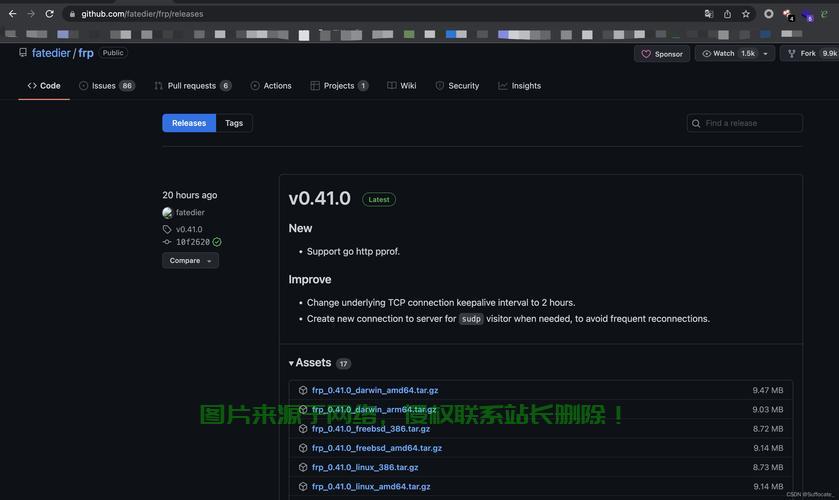
Task: Open the Watch options dropdown arrow
Action: coord(766,54)
